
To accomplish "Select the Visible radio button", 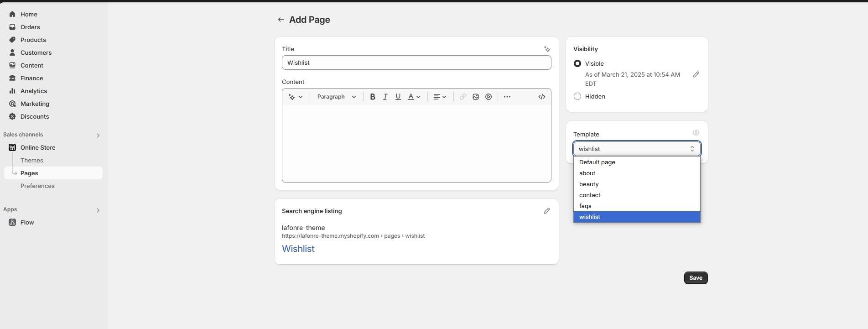I will click(577, 63).
